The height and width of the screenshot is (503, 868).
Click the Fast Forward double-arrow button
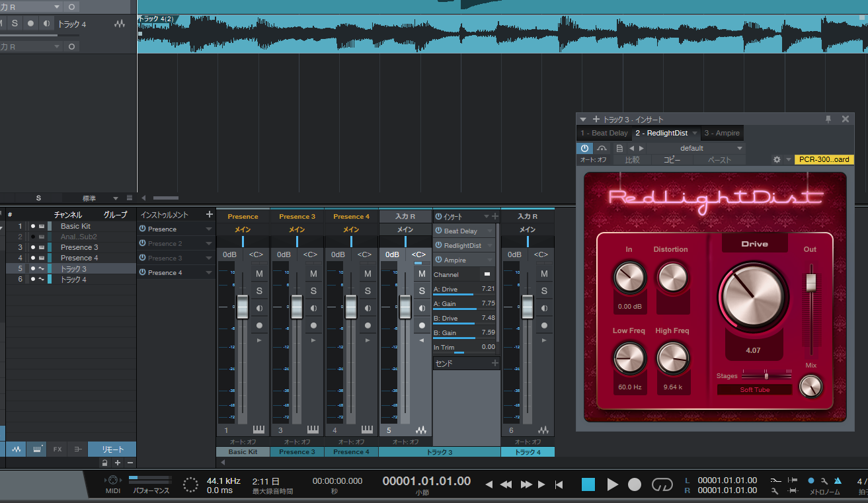click(x=526, y=484)
